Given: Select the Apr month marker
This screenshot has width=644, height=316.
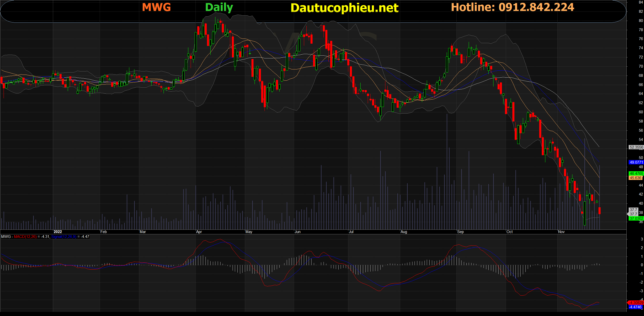Looking at the screenshot, I should click(x=199, y=232).
